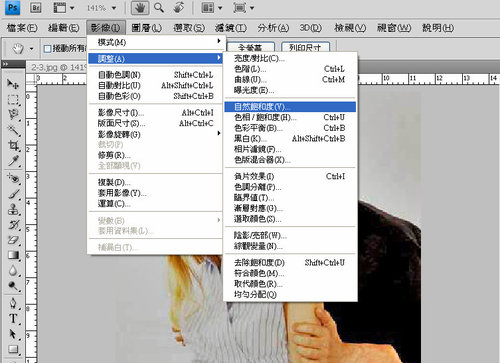The width and height of the screenshot is (500, 363).
Task: Expand the view extras dropdown arrow
Action: click(x=72, y=8)
